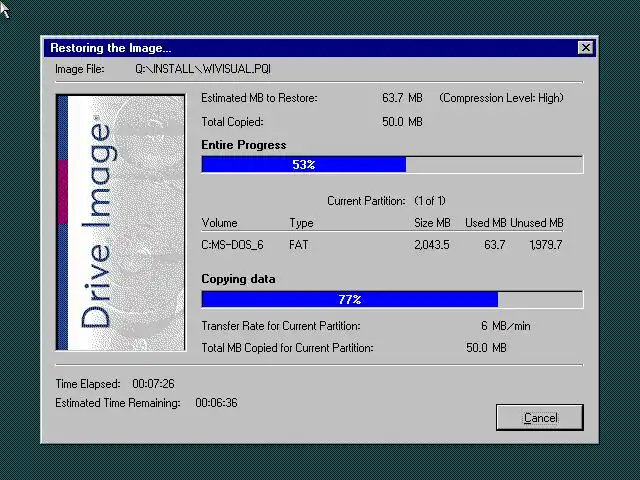Click the Type column header
Viewport: 640px width, 480px height.
[x=301, y=223]
